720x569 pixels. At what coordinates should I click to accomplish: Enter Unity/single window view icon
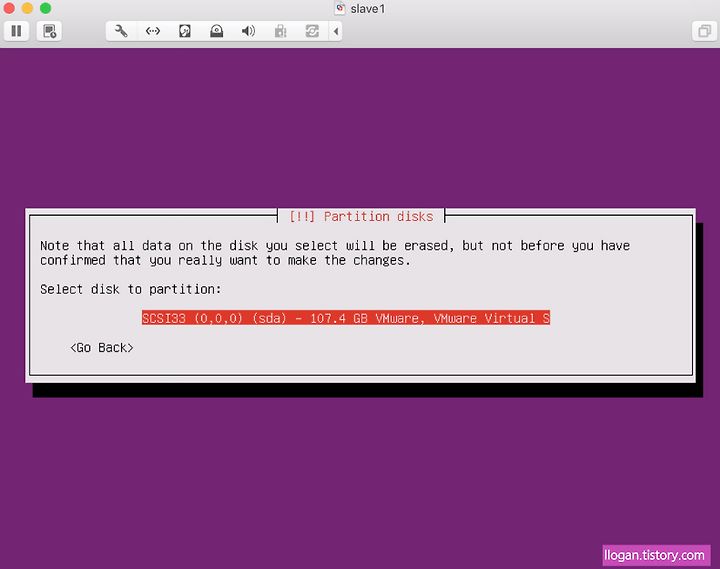tap(704, 31)
